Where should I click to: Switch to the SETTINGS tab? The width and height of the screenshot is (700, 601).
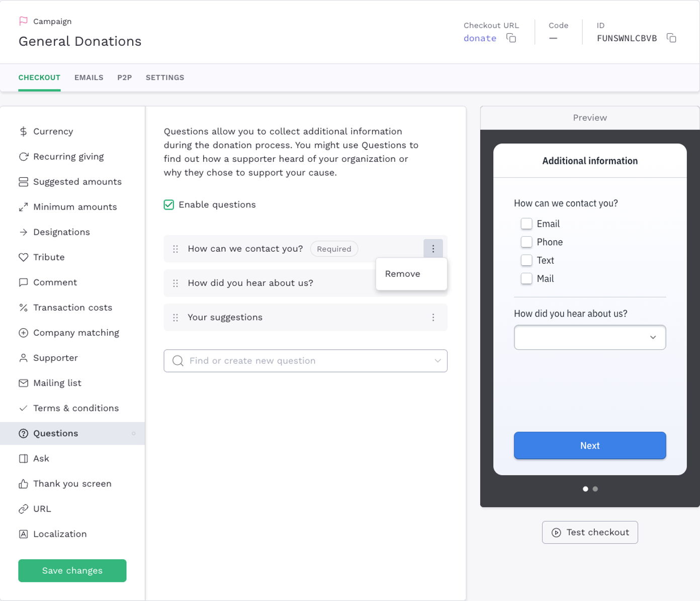coord(165,77)
